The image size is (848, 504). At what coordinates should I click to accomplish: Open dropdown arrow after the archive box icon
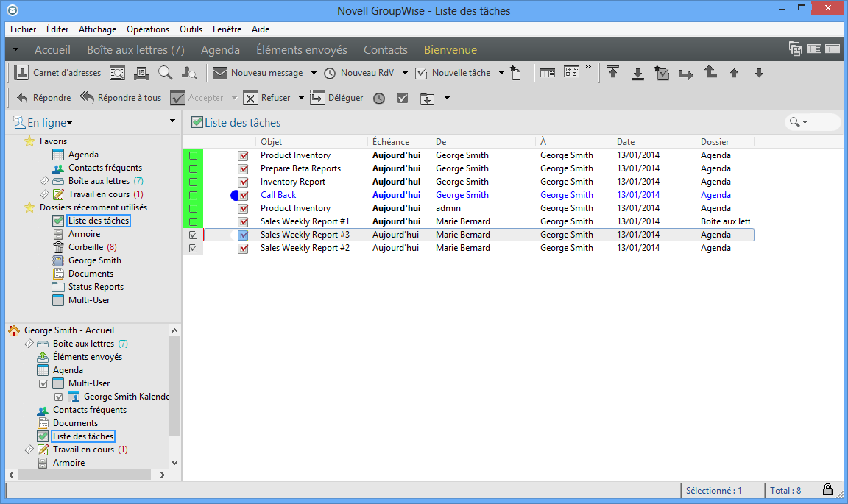pos(447,98)
